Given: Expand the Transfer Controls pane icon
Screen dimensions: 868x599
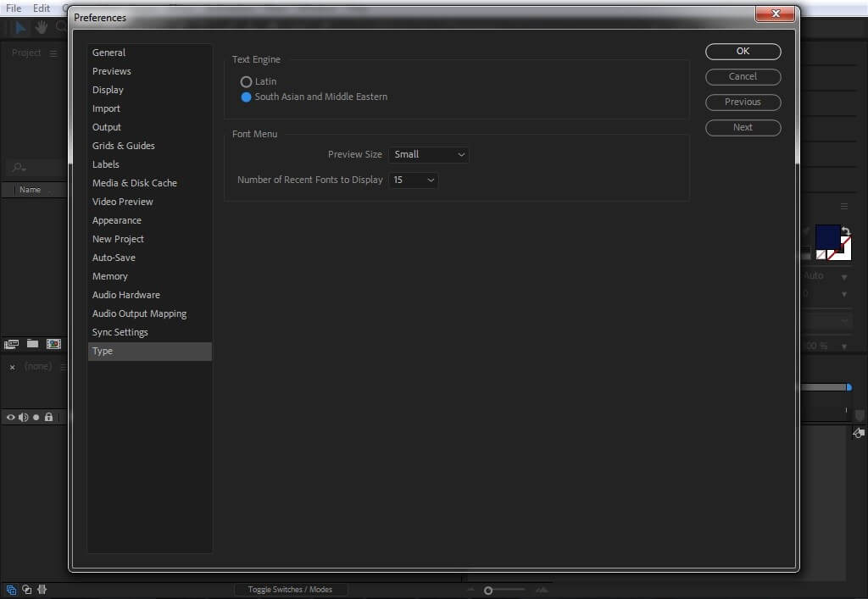Looking at the screenshot, I should coord(26,591).
